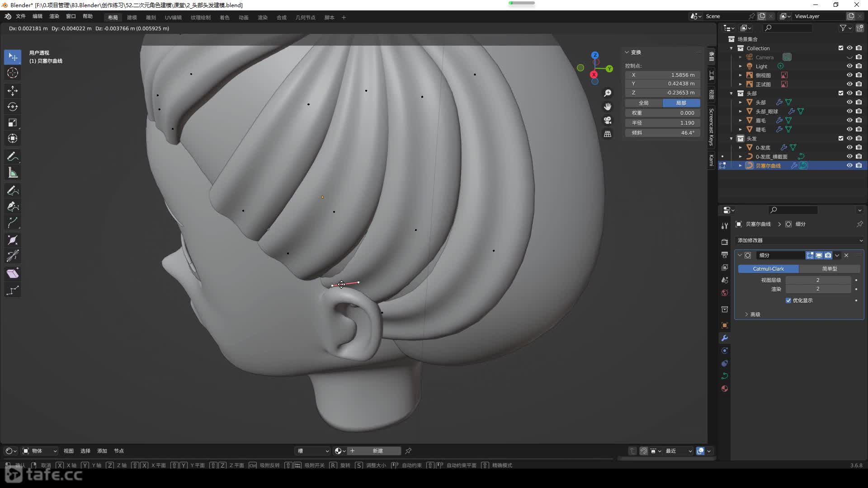Activate the 3D cursor tool
Viewport: 868px width, 488px height.
13,73
